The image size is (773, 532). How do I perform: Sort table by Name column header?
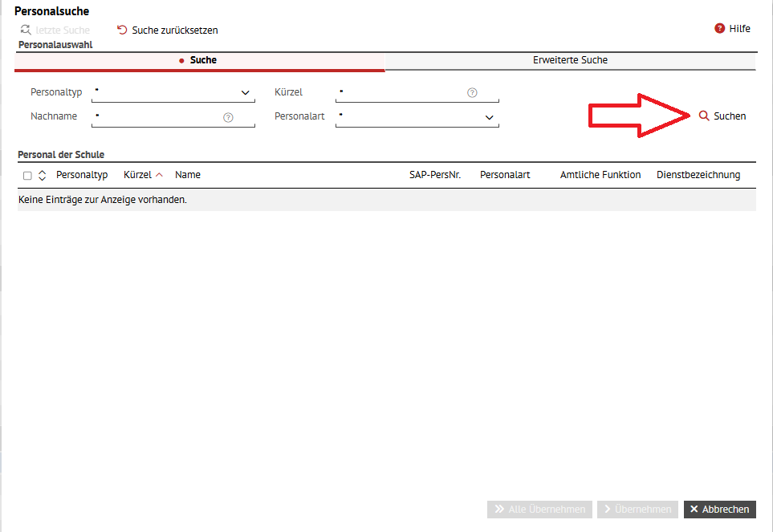pyautogui.click(x=188, y=175)
